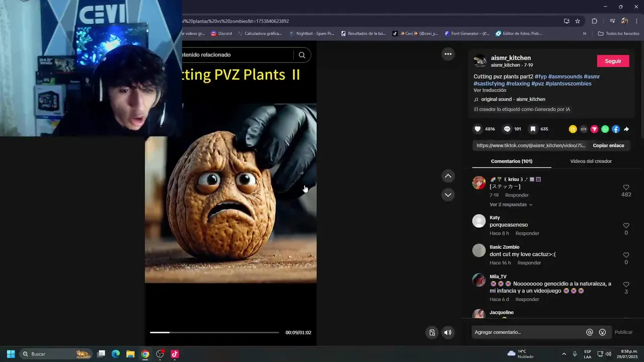The height and width of the screenshot is (362, 644).
Task: Like krisu's comment with 482 likes
Action: 626,187
